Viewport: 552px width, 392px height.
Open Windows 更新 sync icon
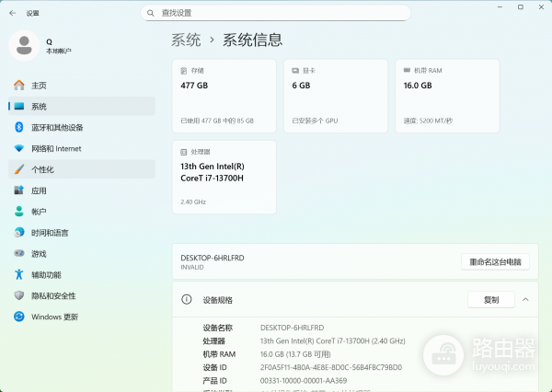click(x=19, y=317)
